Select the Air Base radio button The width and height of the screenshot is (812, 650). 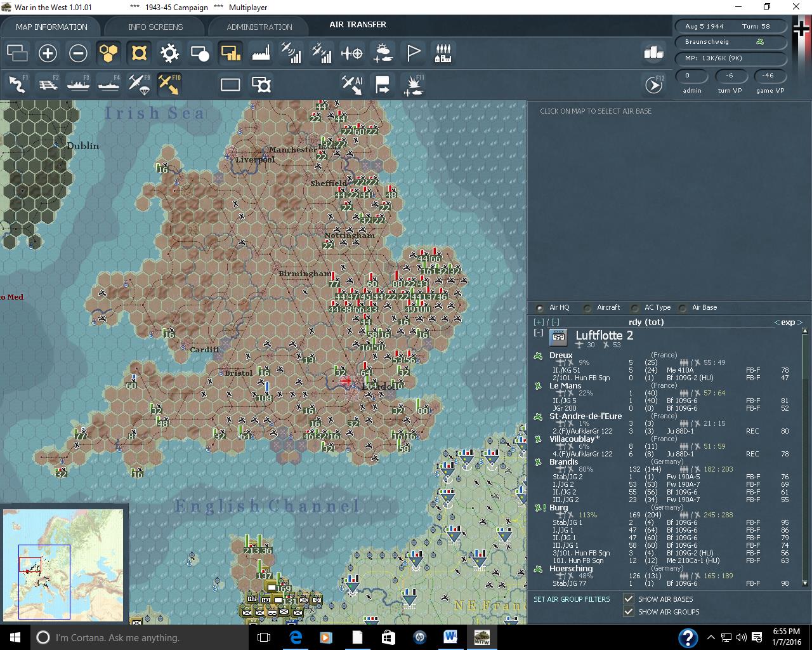[x=683, y=308]
